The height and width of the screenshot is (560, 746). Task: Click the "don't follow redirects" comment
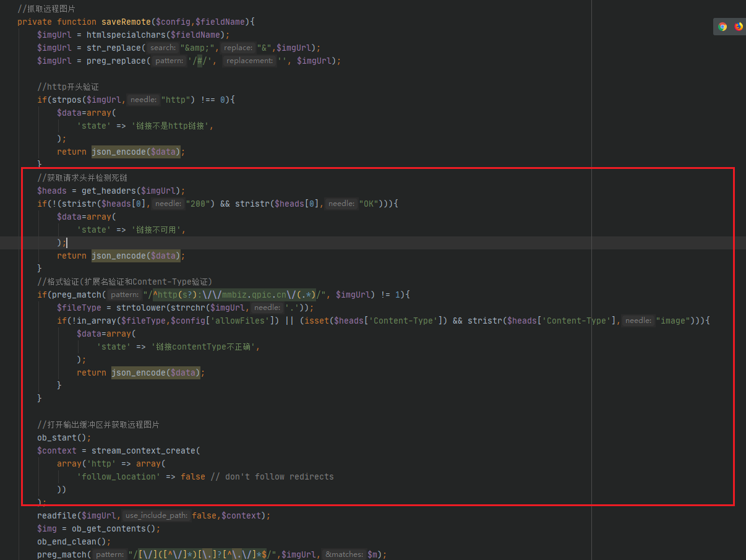(x=272, y=476)
